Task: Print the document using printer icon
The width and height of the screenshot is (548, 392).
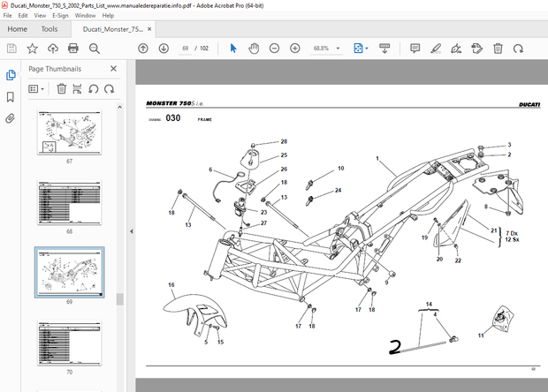Action: (x=73, y=49)
